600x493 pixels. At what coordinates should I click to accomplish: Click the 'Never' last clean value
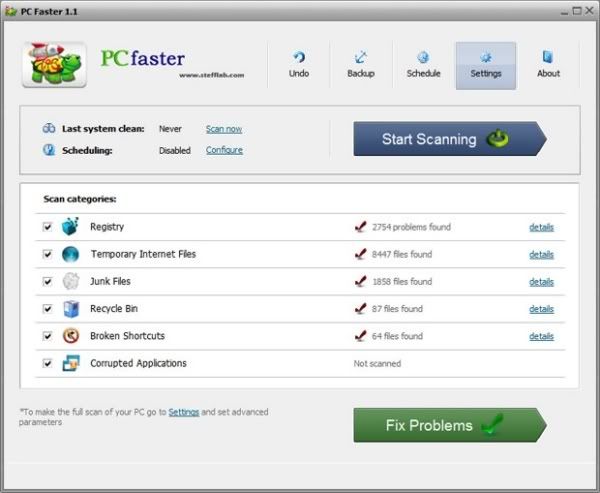click(x=170, y=129)
